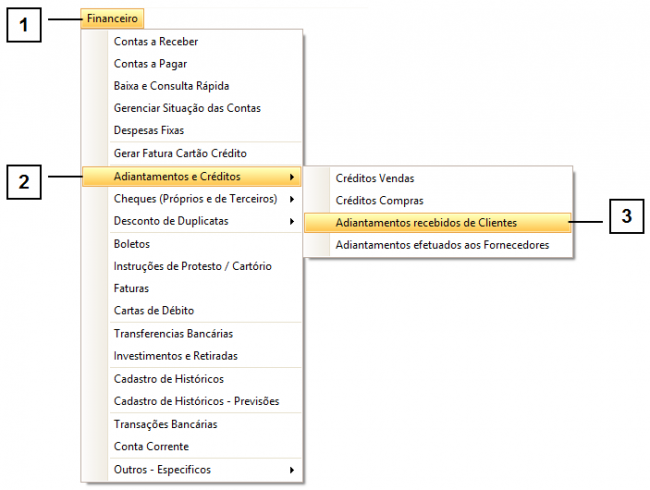Click Adiantamentos efetuados aos Fornecedores

tap(442, 244)
